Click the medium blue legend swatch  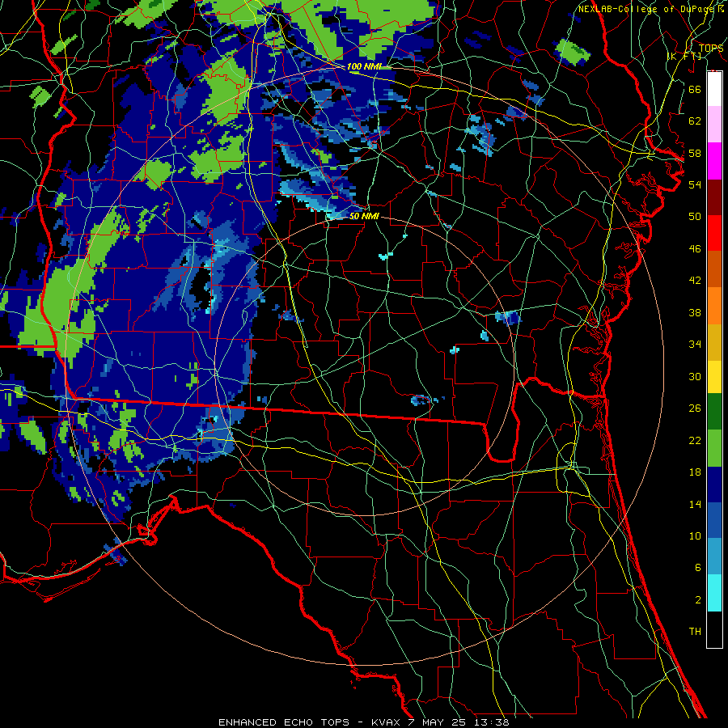714,520
